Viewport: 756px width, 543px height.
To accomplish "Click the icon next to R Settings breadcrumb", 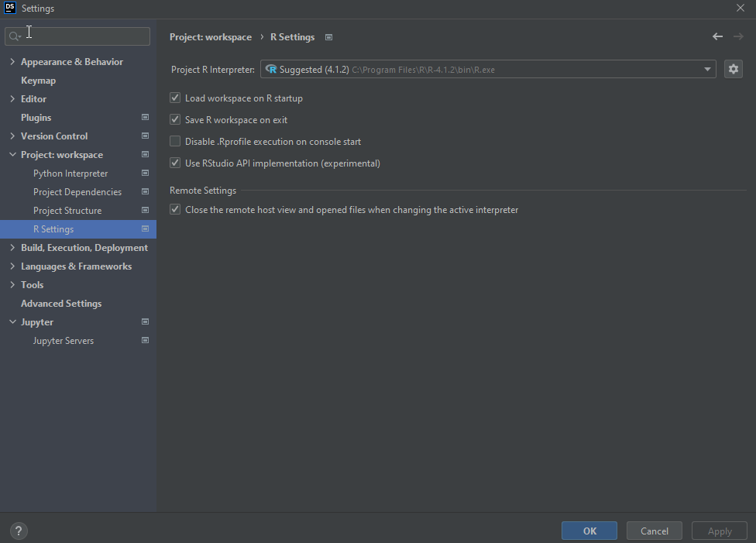I will (x=328, y=36).
